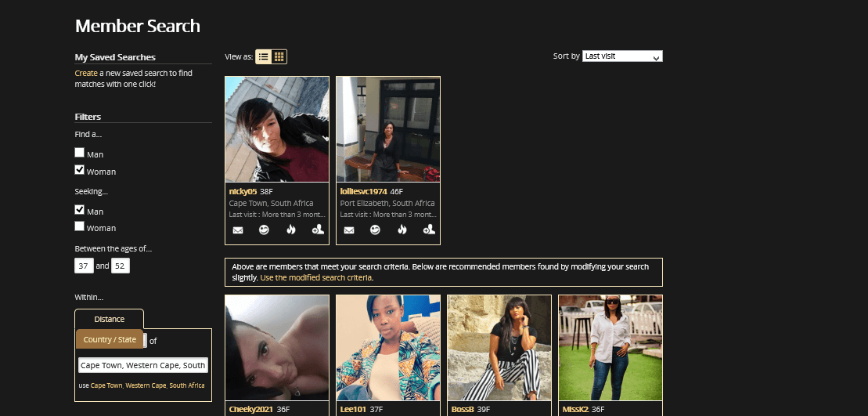Add nicky05 as a friend
Screen dimensions: 868x416
tap(318, 230)
